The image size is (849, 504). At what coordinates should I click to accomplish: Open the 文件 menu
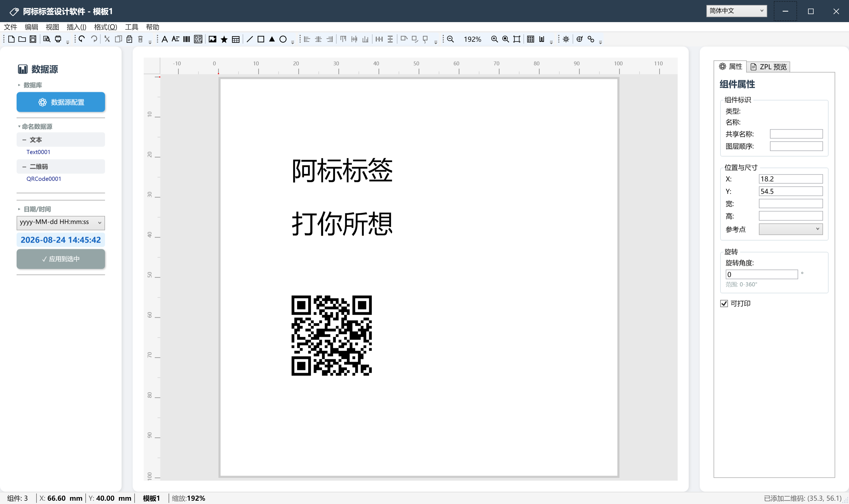pos(11,27)
